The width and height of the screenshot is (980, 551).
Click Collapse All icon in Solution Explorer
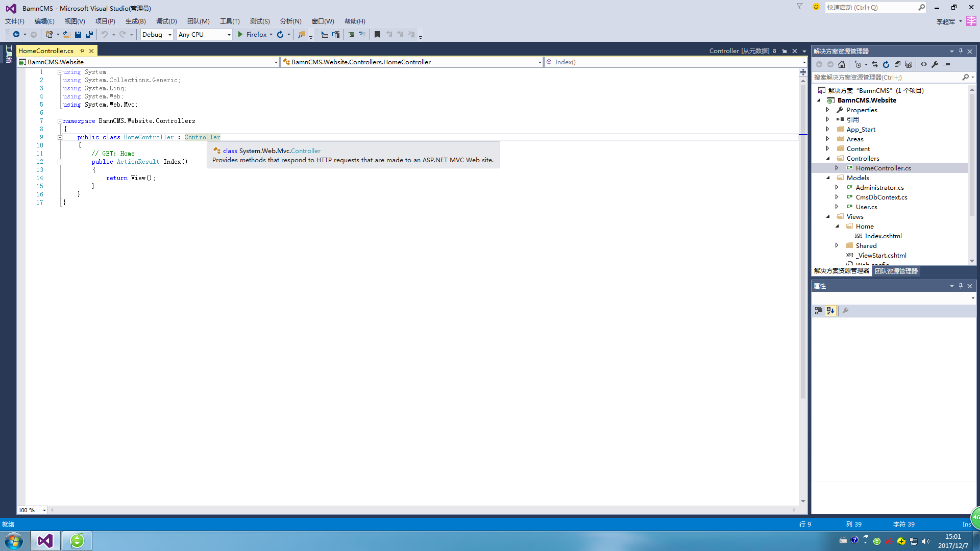coord(897,64)
